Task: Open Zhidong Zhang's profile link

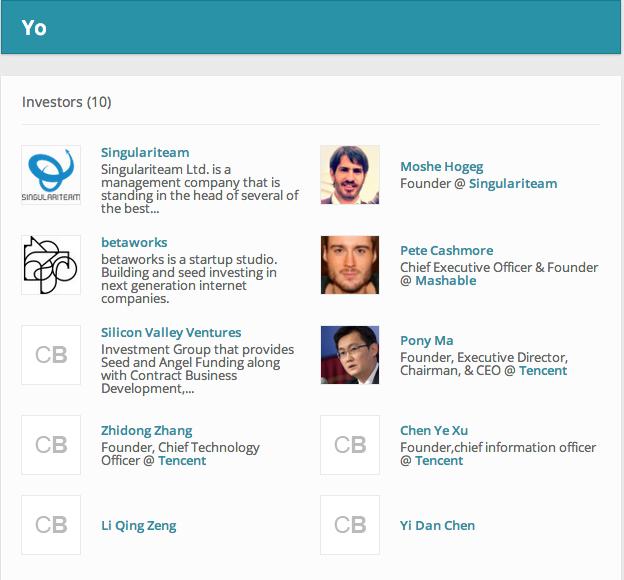Action: 146,431
